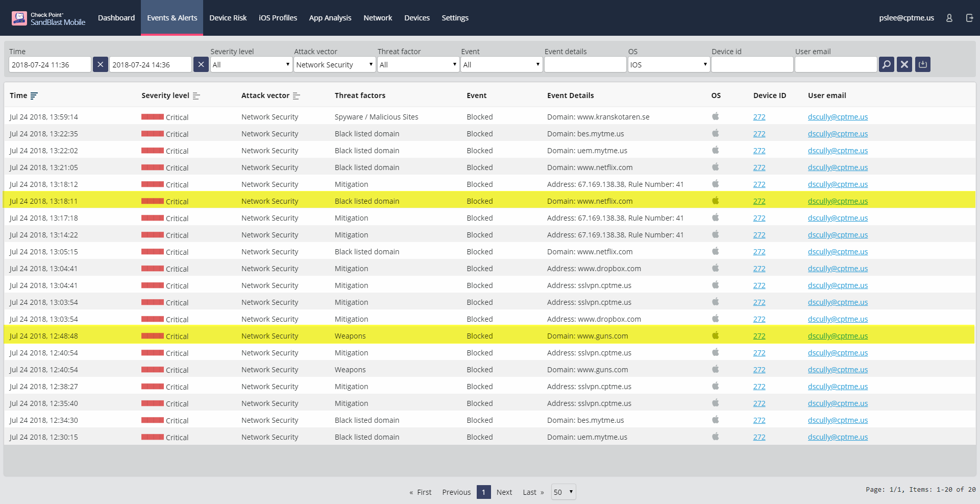This screenshot has height=504, width=980.
Task: Click critical severity bar in 12:30:15 row
Action: [153, 437]
